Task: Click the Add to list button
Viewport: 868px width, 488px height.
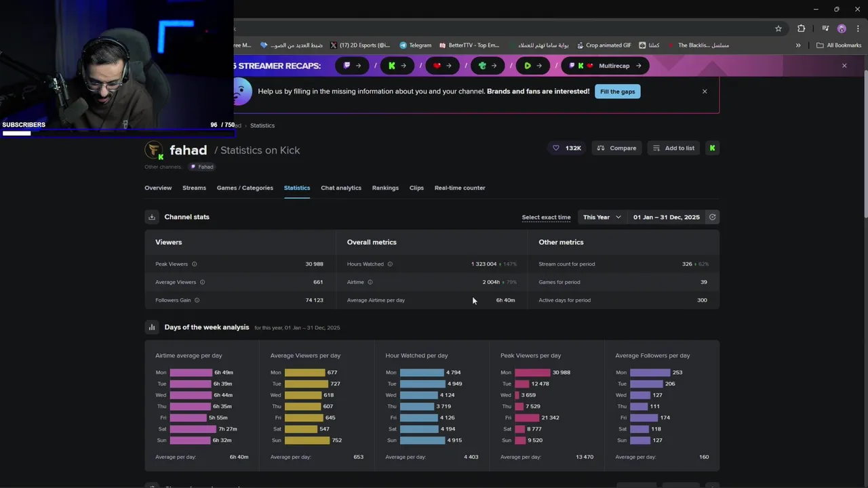Action: pos(673,148)
